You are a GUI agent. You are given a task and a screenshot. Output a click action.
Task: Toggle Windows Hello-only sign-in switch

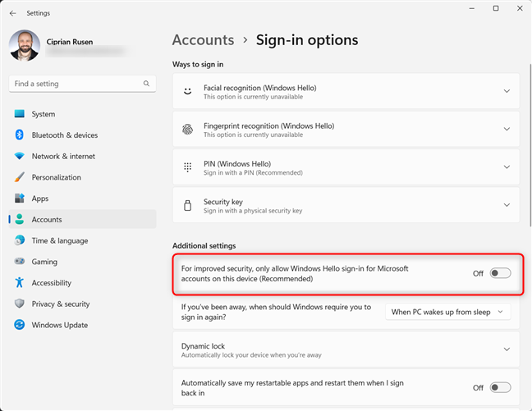click(500, 273)
